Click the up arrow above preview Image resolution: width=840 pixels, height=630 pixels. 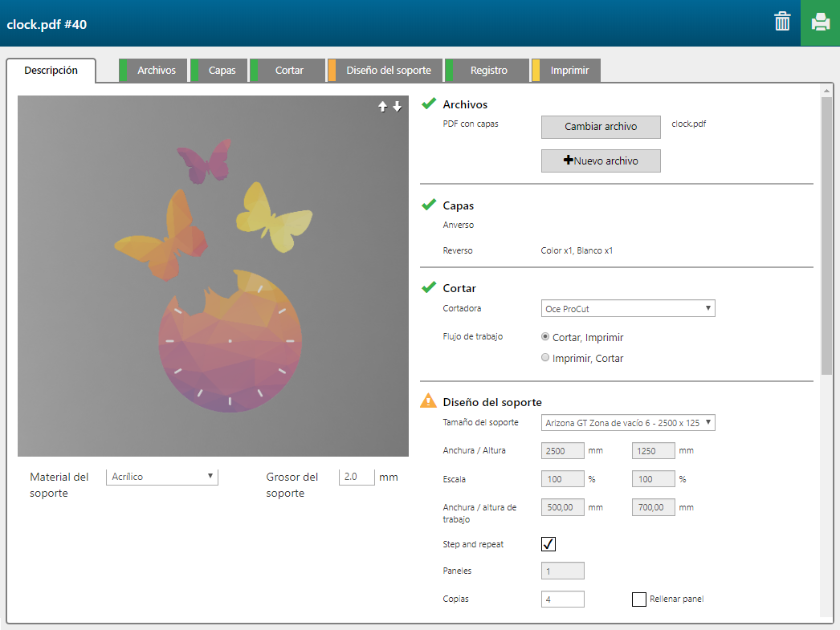pyautogui.click(x=383, y=107)
